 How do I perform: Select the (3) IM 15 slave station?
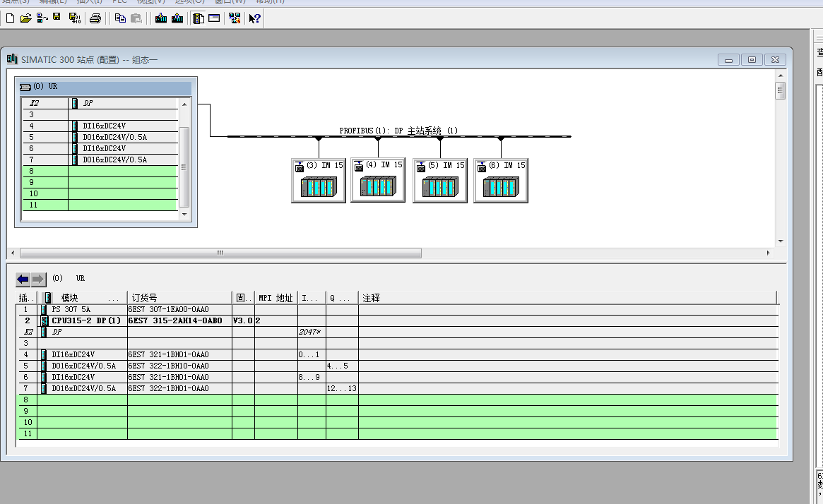pos(318,181)
